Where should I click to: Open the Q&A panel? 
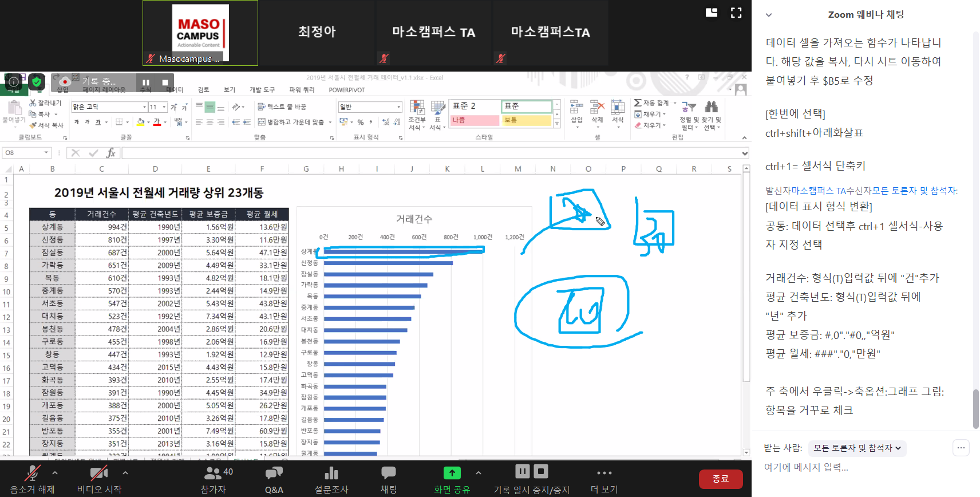click(x=274, y=479)
